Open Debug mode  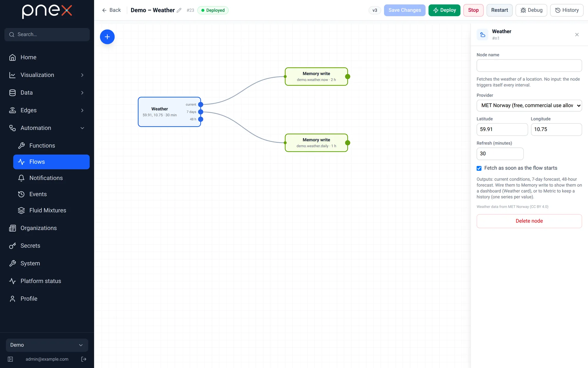531,10
